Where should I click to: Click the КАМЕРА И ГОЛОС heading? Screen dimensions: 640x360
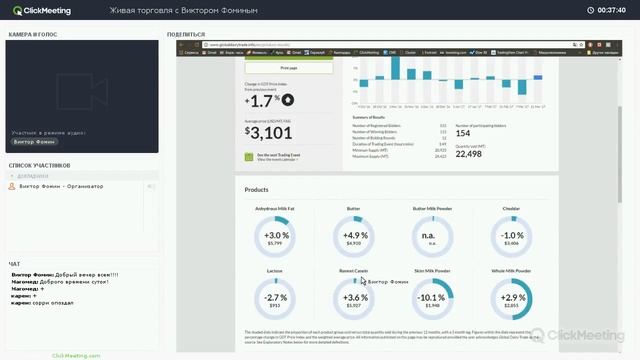point(33,34)
